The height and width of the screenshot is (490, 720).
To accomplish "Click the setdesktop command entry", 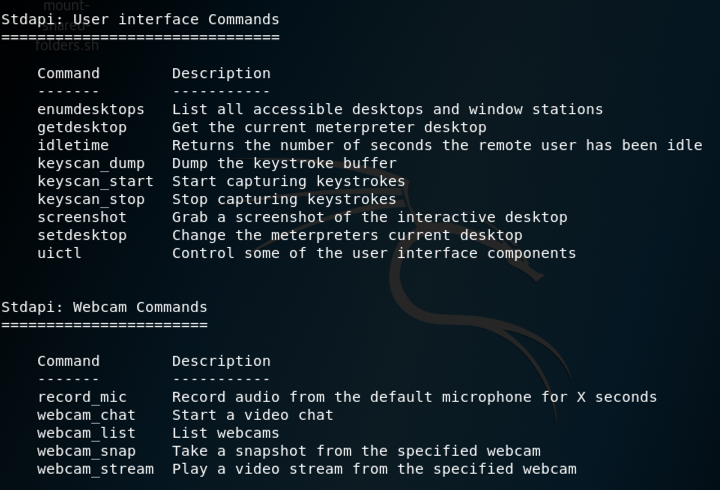I will pos(82,235).
